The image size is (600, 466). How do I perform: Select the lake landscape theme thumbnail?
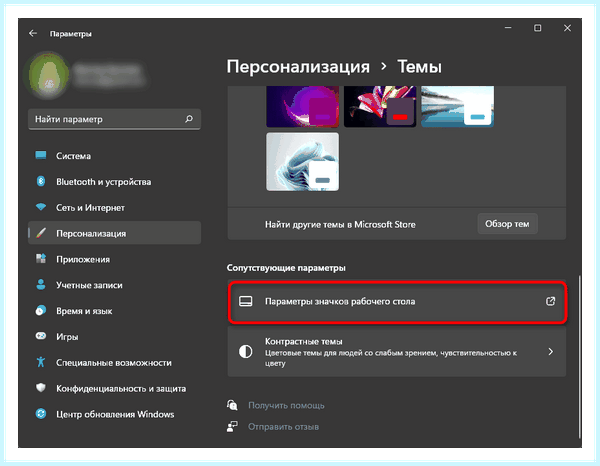[457, 106]
